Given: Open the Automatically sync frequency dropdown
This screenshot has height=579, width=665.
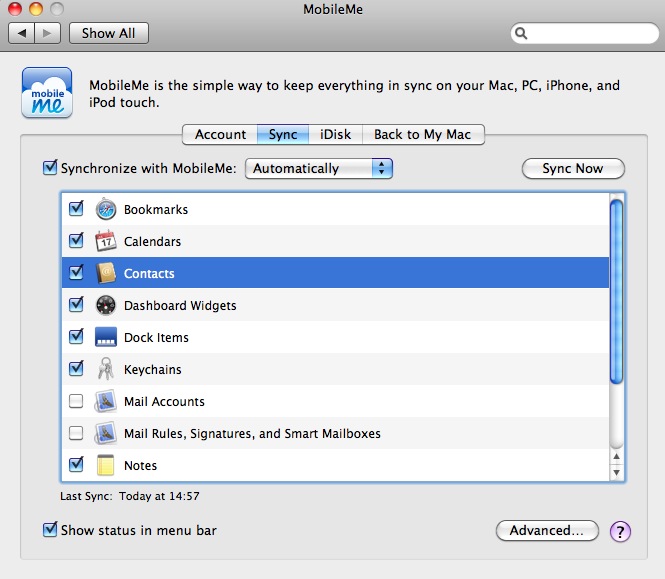Looking at the screenshot, I should tap(319, 168).
